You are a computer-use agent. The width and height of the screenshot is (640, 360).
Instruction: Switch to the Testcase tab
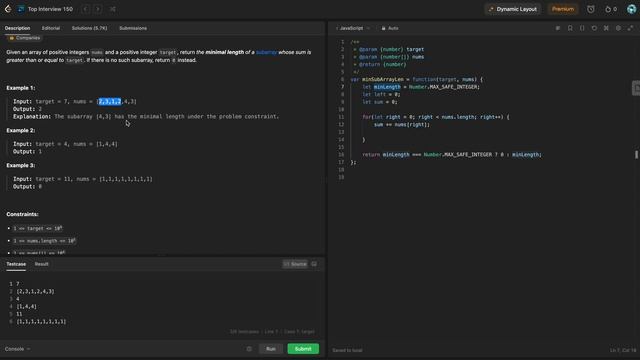coord(16,264)
